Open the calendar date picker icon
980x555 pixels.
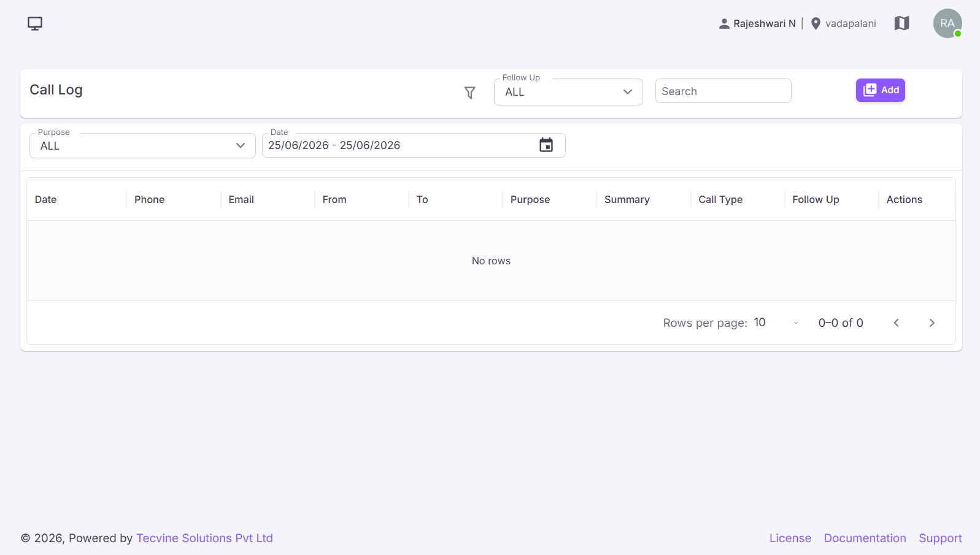(x=546, y=145)
